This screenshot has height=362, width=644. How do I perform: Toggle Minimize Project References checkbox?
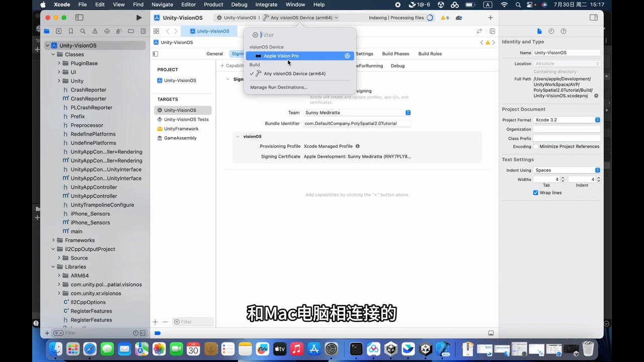[x=536, y=146]
